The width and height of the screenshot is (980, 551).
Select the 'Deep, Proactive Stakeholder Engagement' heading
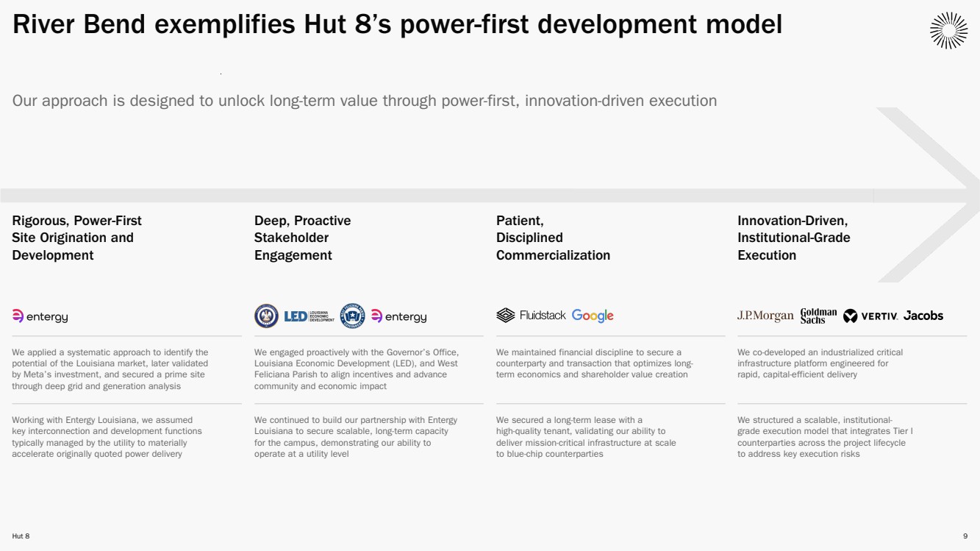(x=302, y=238)
